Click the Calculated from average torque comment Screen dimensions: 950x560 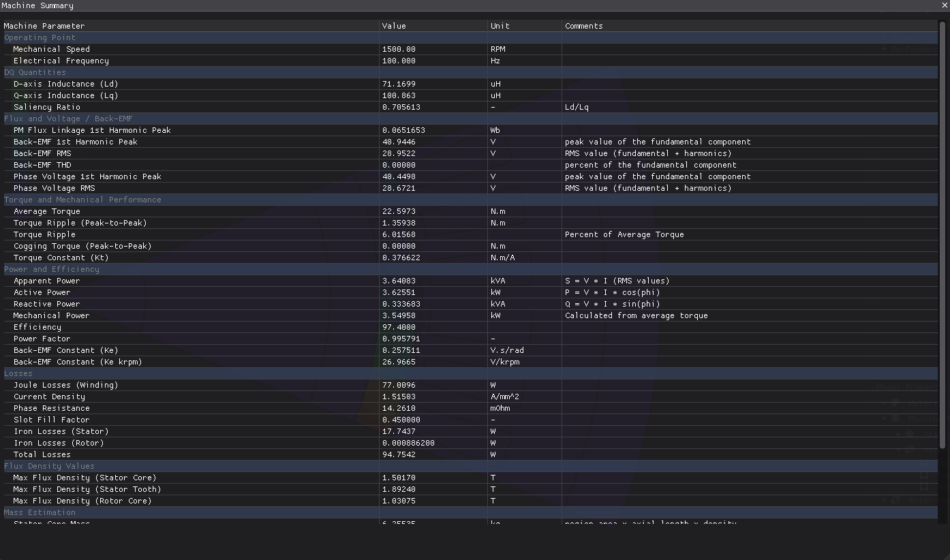pos(637,315)
